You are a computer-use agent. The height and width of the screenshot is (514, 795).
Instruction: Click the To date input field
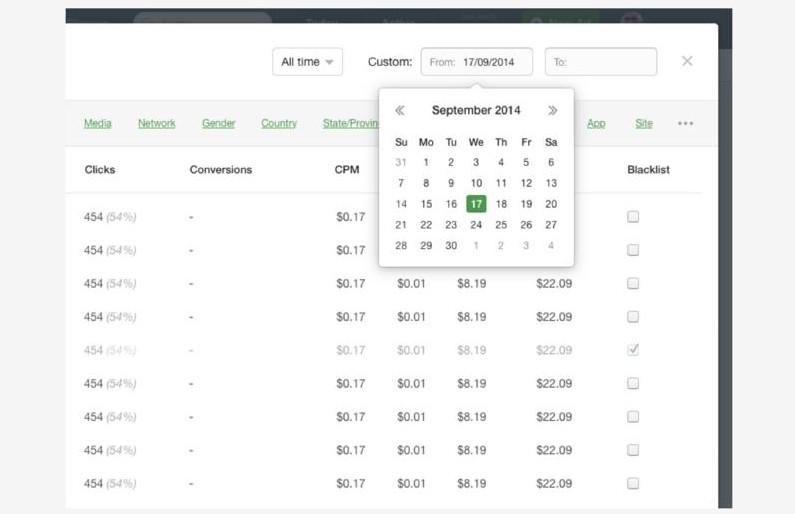[x=600, y=62]
